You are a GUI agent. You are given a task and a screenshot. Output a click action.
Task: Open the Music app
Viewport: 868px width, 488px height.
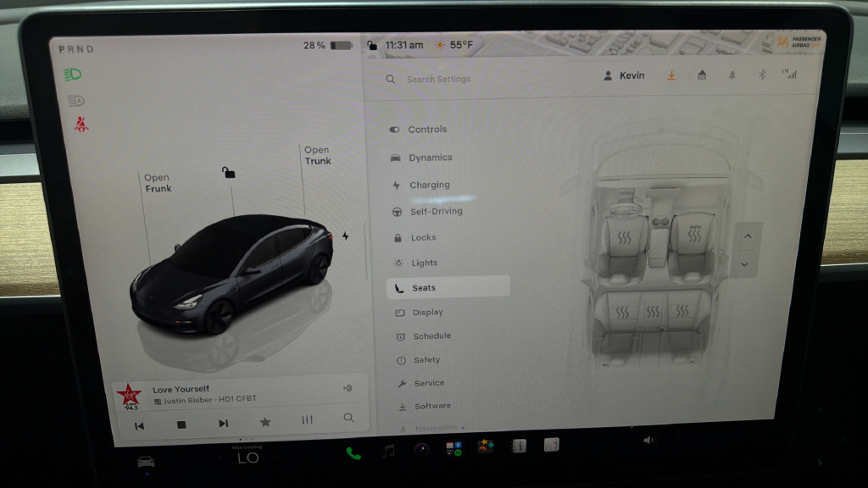[x=388, y=452]
